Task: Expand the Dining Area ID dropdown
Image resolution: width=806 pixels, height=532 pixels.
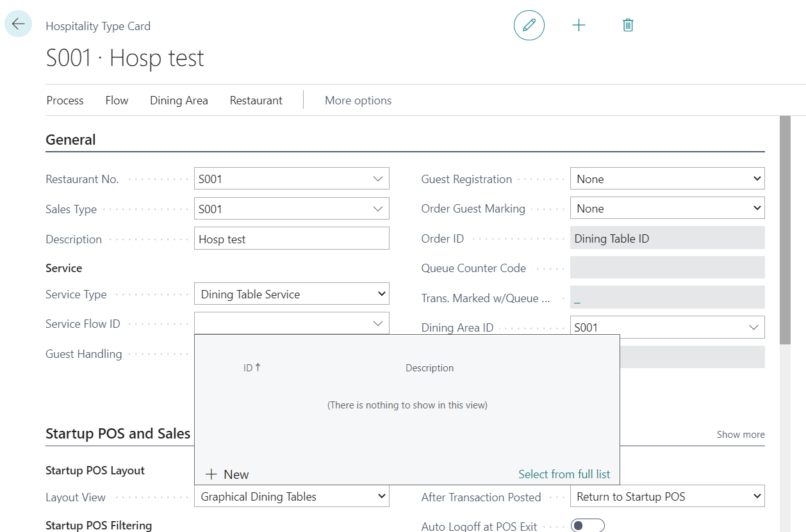Action: tap(753, 328)
